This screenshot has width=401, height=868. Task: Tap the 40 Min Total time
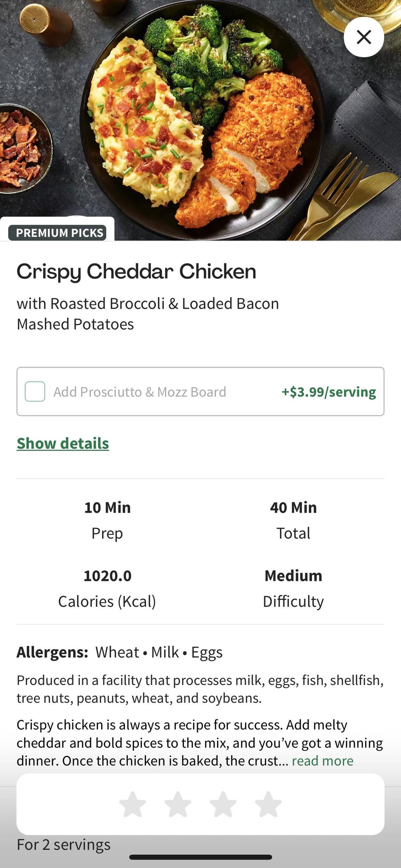tap(293, 520)
